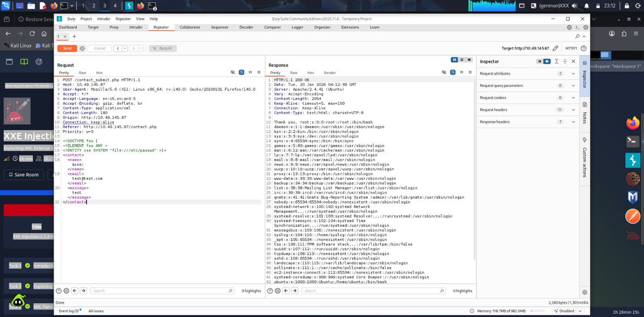Image resolution: width=644 pixels, height=317 pixels.
Task: Open Hex tab in Response panel
Action: coord(311,73)
